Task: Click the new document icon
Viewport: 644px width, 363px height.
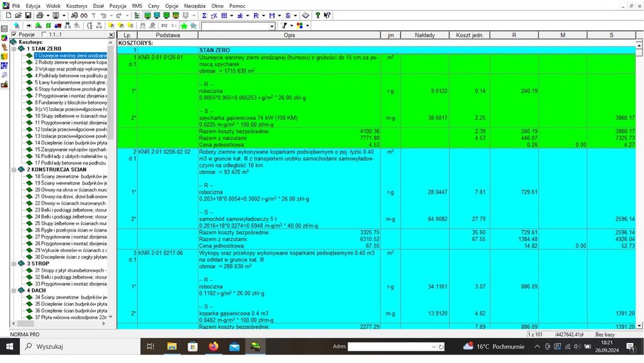Action: [8, 15]
